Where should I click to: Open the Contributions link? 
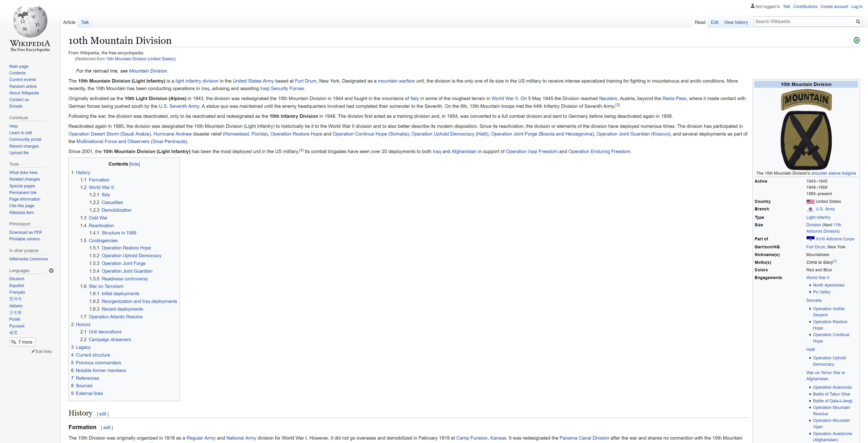[805, 6]
